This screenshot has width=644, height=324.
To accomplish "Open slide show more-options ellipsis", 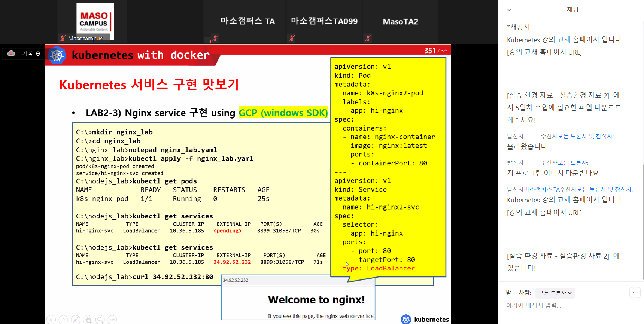I will [x=112, y=320].
